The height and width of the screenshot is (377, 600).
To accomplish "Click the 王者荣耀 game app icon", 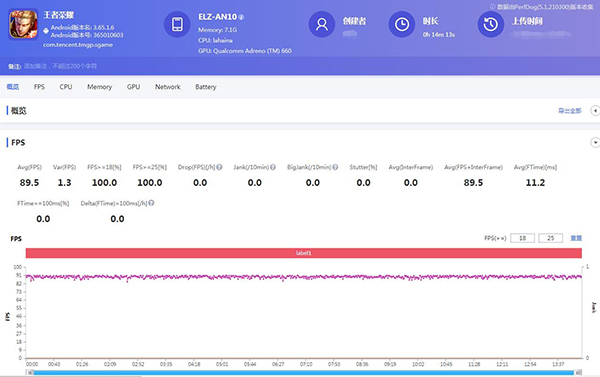I will pyautogui.click(x=23, y=24).
